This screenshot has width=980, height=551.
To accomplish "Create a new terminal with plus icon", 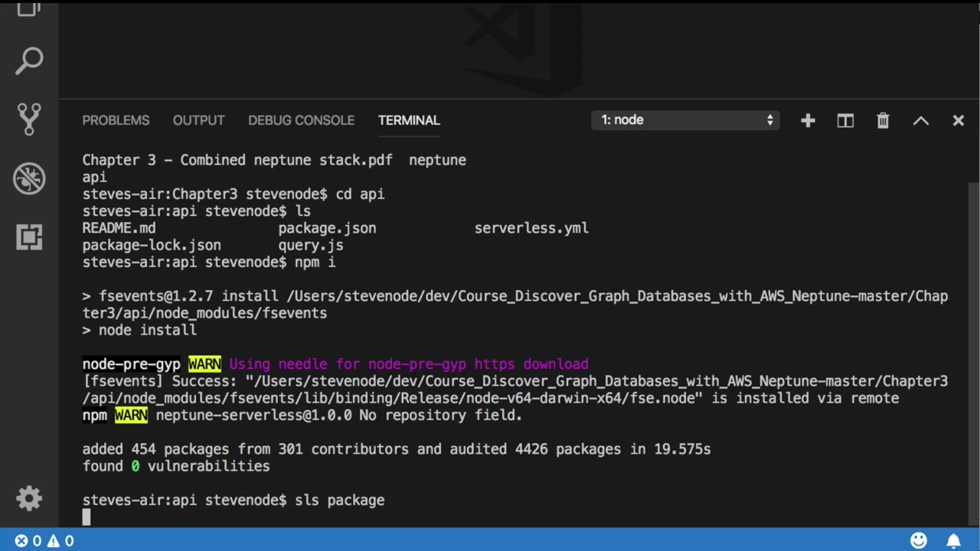I will (x=808, y=120).
